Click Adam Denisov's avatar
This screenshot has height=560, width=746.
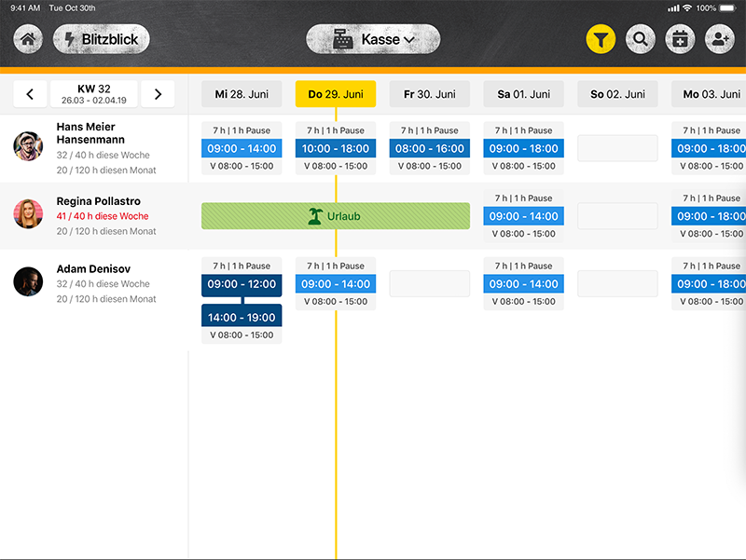click(29, 281)
